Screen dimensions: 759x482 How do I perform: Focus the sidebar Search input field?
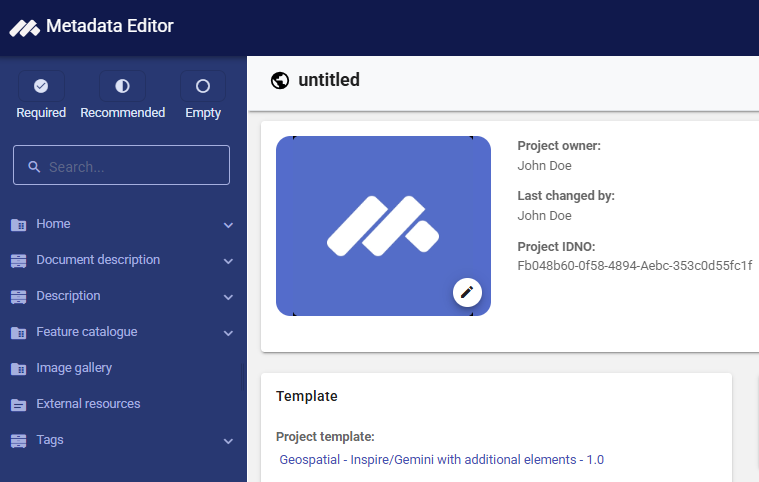[130, 166]
